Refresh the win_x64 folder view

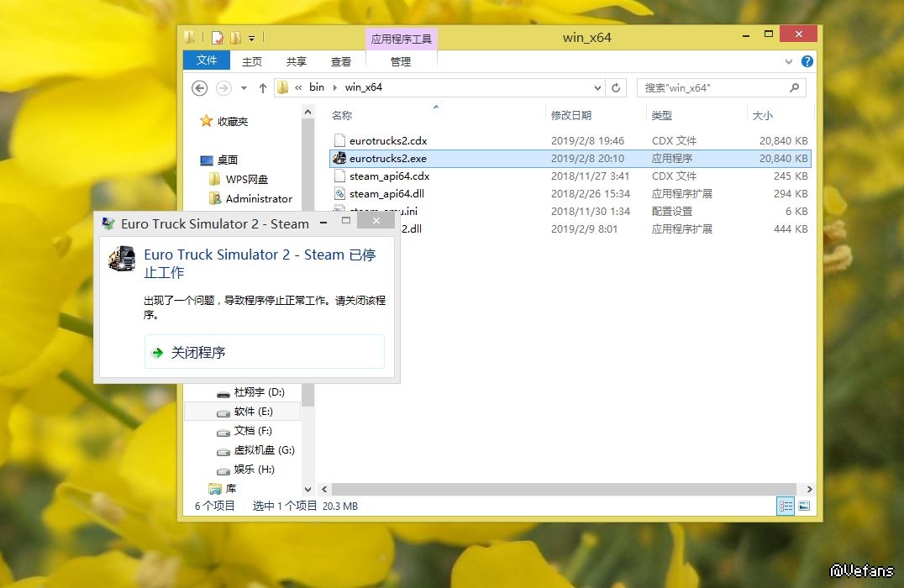(x=617, y=87)
